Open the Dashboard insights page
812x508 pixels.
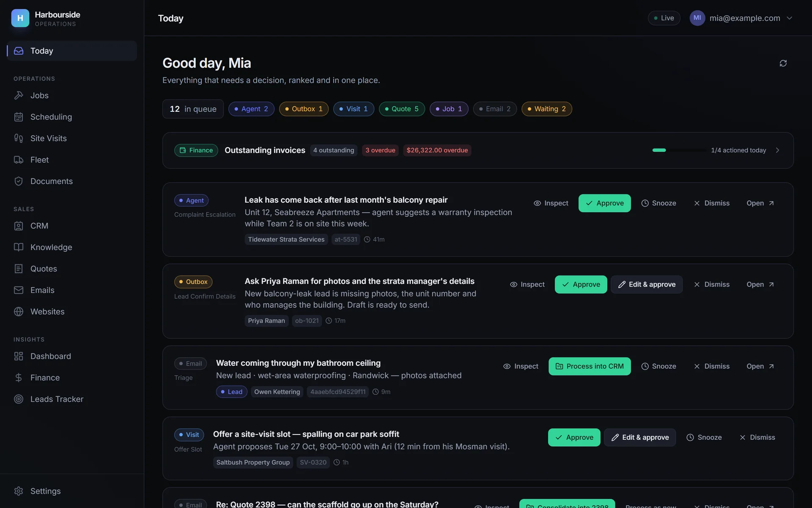(72, 356)
